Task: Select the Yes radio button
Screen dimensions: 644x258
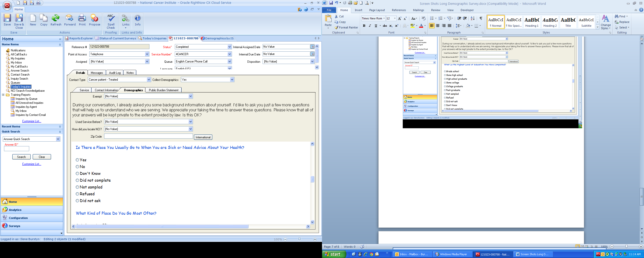Action: click(x=77, y=160)
